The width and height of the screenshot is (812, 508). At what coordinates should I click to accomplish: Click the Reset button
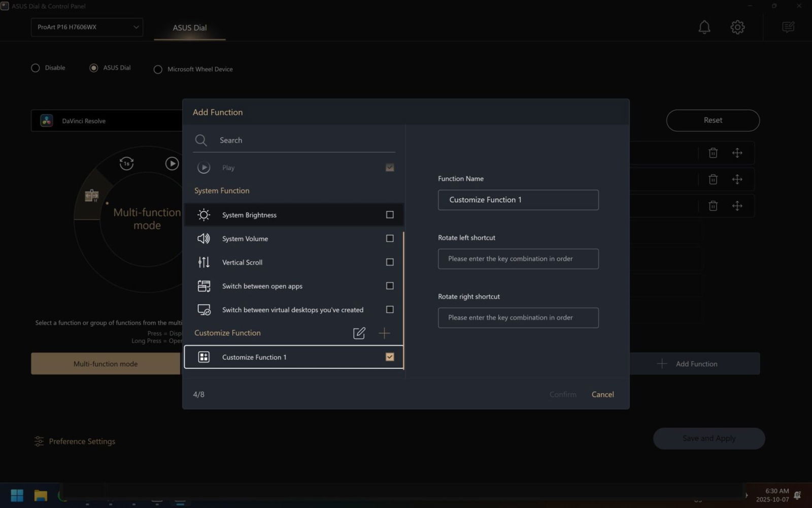coord(713,120)
